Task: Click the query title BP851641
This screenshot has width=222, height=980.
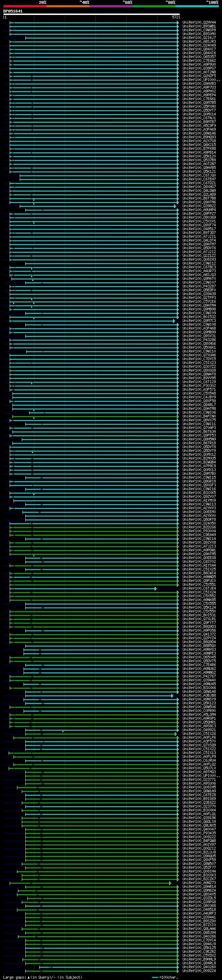Action: pyautogui.click(x=13, y=11)
